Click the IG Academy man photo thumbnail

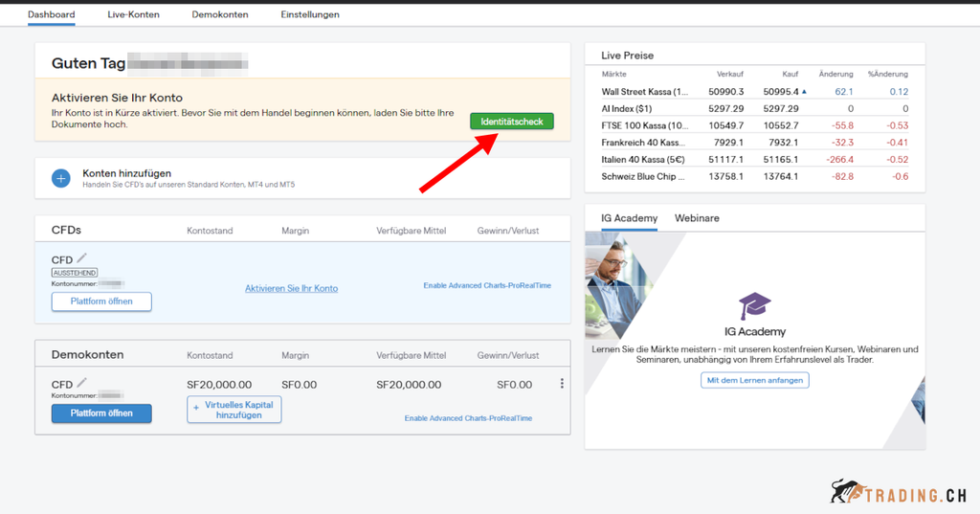click(x=619, y=284)
